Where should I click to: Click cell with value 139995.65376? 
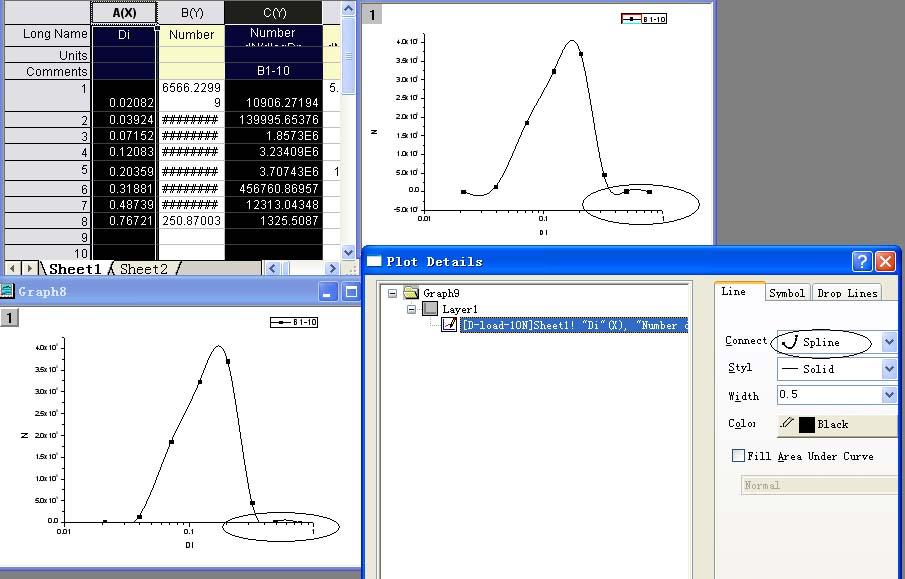(x=274, y=119)
